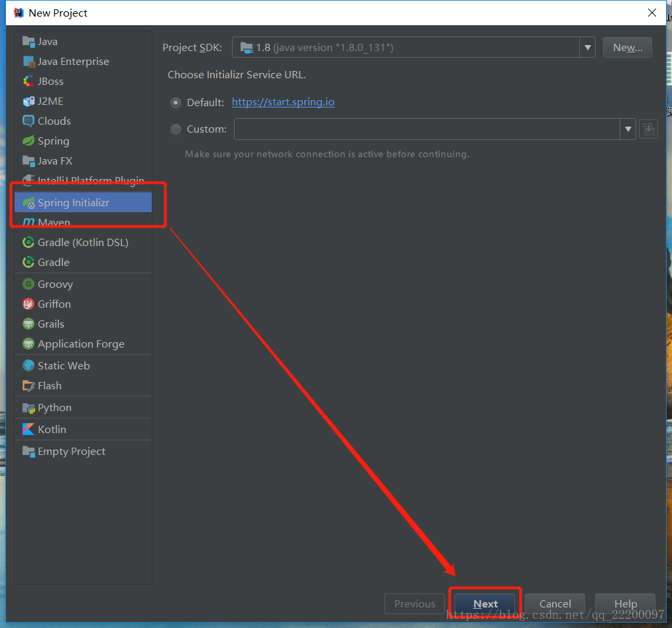The height and width of the screenshot is (628, 672).
Task: Select Flash project type label
Action: point(50,386)
